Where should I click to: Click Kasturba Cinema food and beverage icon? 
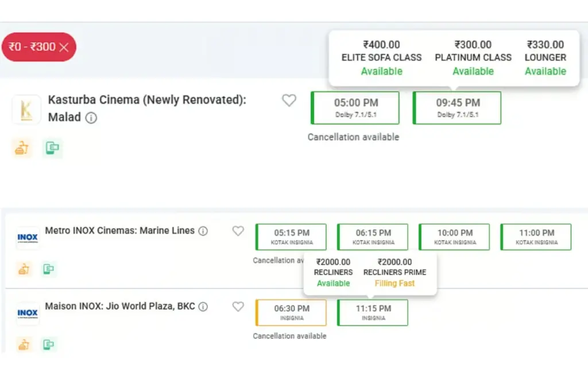click(21, 148)
